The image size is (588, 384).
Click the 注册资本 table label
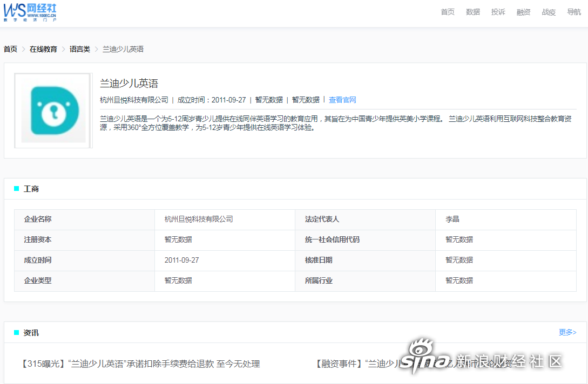(38, 239)
